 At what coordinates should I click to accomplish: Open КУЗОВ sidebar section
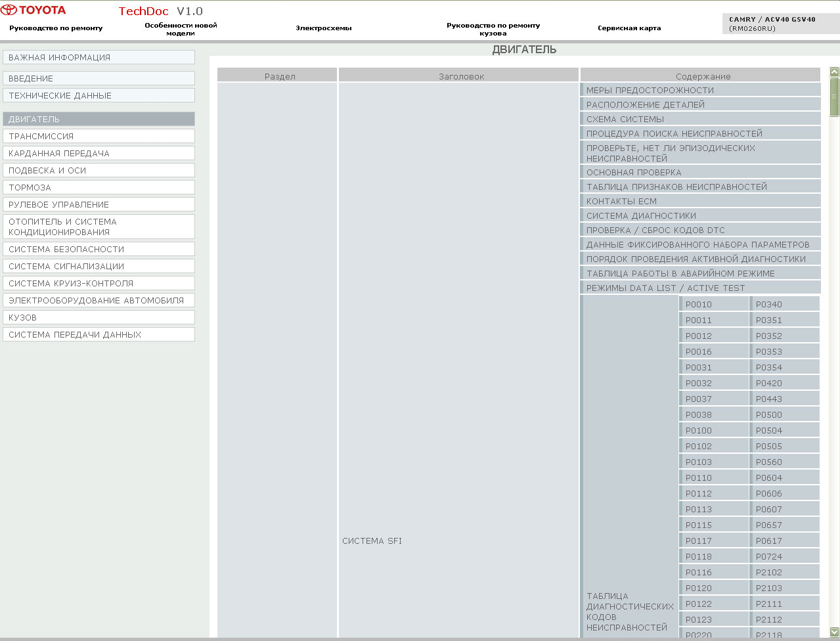[99, 317]
